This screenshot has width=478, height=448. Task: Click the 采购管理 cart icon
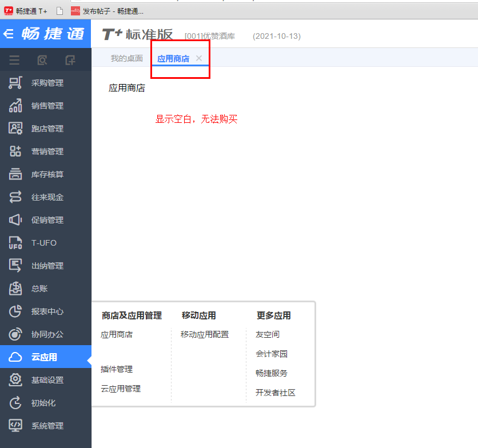[x=15, y=83]
